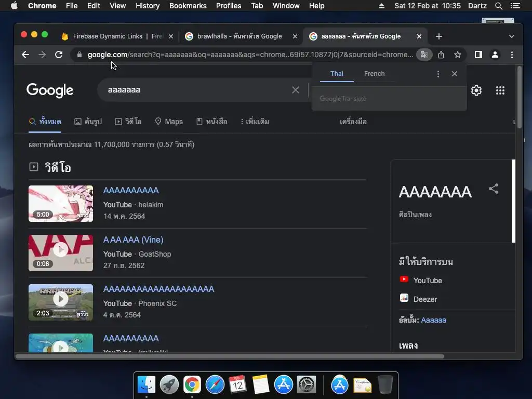Click the Google logo
Screen dimensions: 532x399
50,90
